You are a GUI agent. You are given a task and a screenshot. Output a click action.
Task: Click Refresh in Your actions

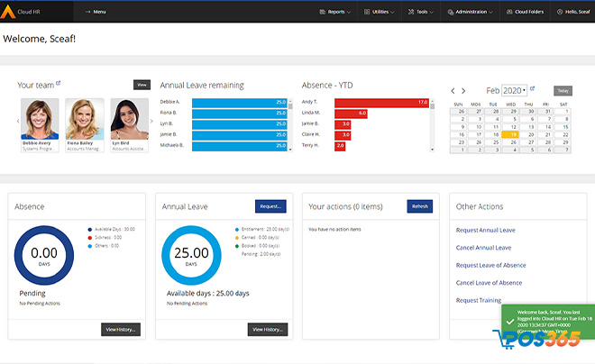click(420, 206)
